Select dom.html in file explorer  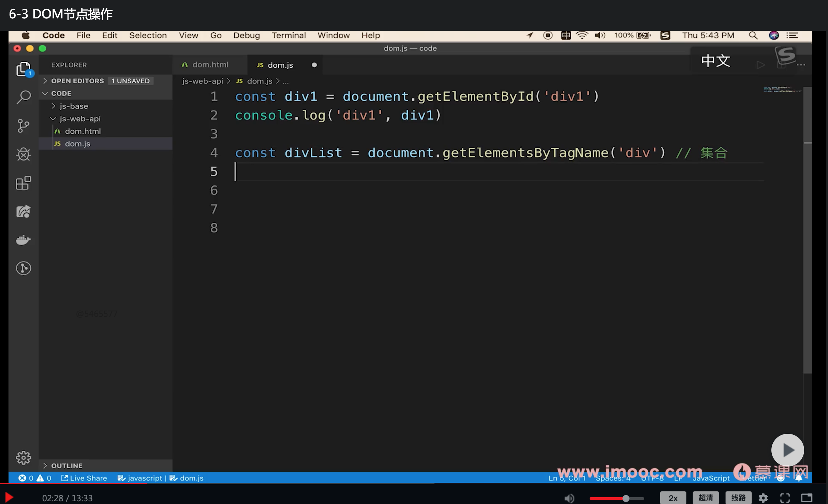pyautogui.click(x=83, y=131)
